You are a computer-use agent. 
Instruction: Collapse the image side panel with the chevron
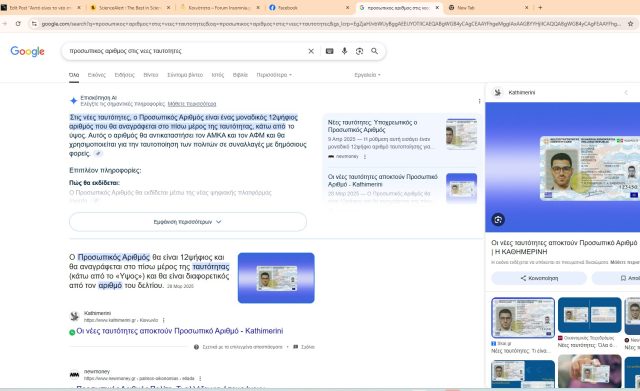point(626,93)
